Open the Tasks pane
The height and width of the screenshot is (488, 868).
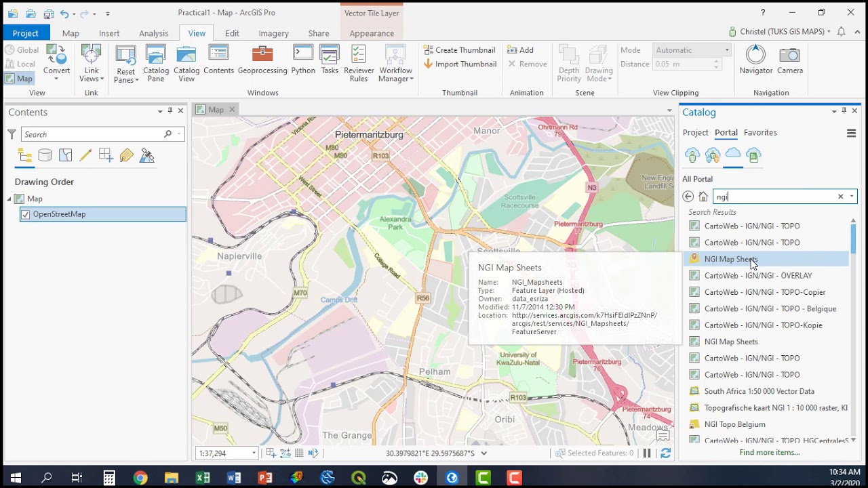330,60
